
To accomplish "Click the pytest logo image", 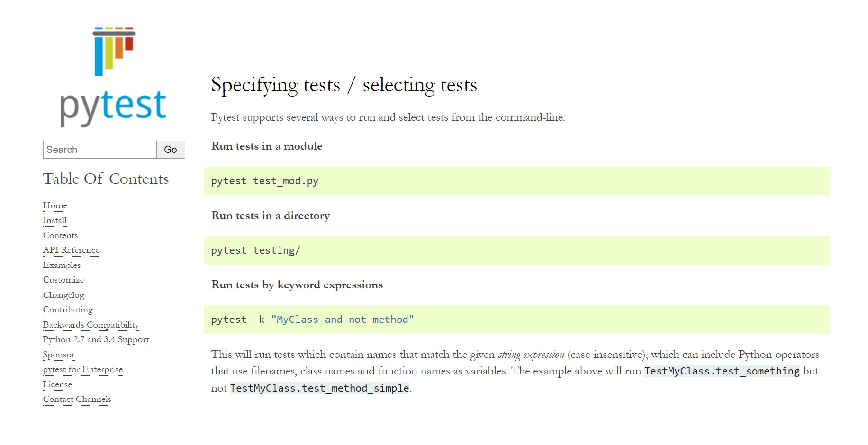I will tap(114, 77).
